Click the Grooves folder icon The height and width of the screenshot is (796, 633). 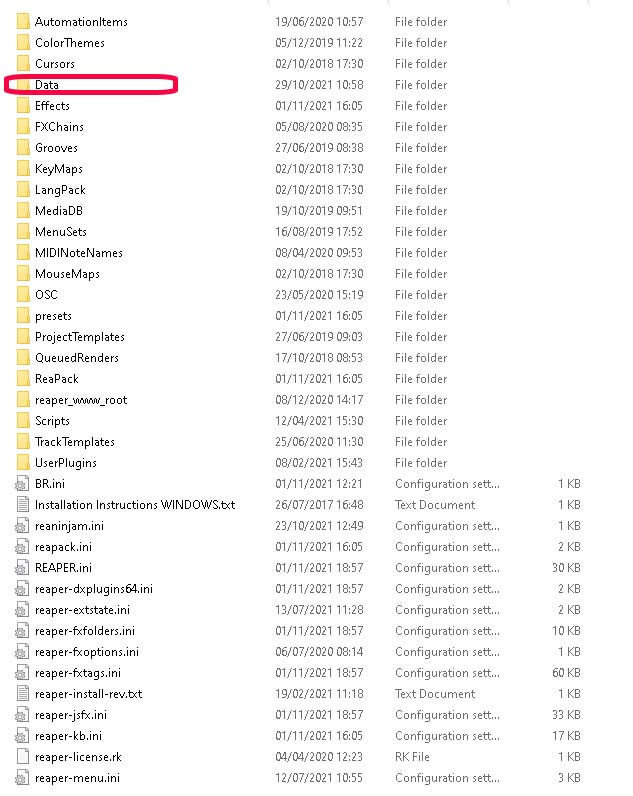point(23,148)
